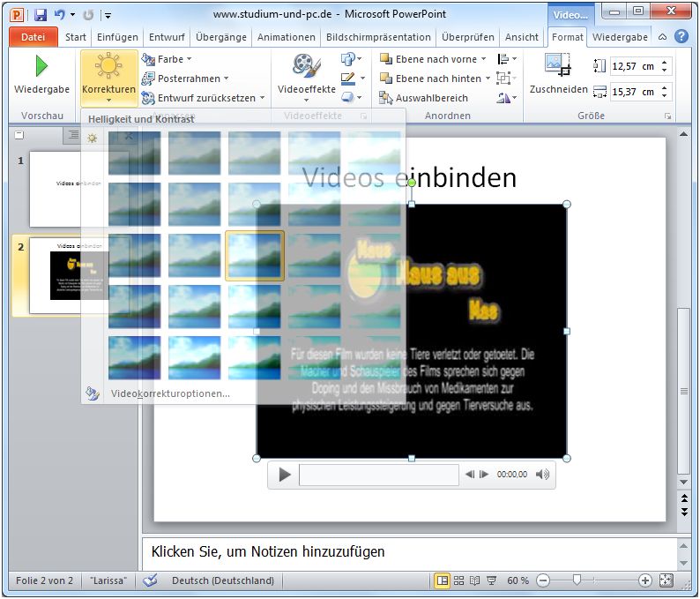Switch to Normal view icon
The image size is (700, 599).
(x=442, y=580)
